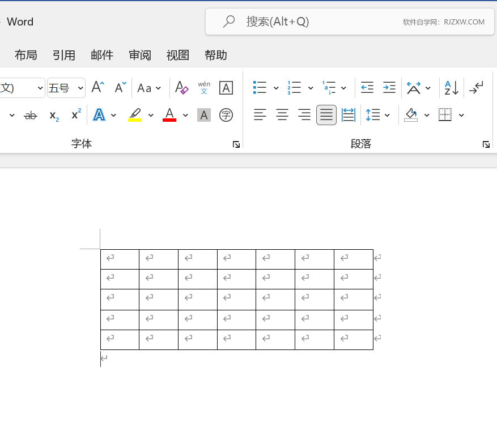This screenshot has width=497, height=448.
Task: Open the 字体 dialog launcher
Action: (236, 144)
